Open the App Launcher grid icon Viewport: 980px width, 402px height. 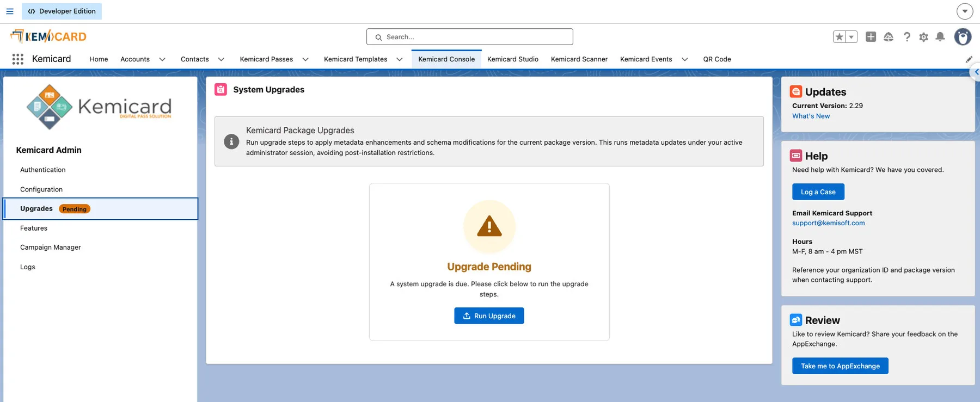(x=17, y=59)
